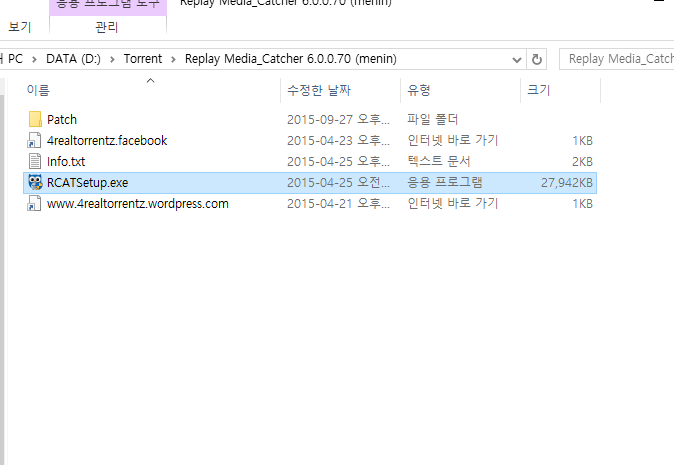Click the 응용 프로그램 type cell
This screenshot has width=674, height=465.
[x=444, y=182]
